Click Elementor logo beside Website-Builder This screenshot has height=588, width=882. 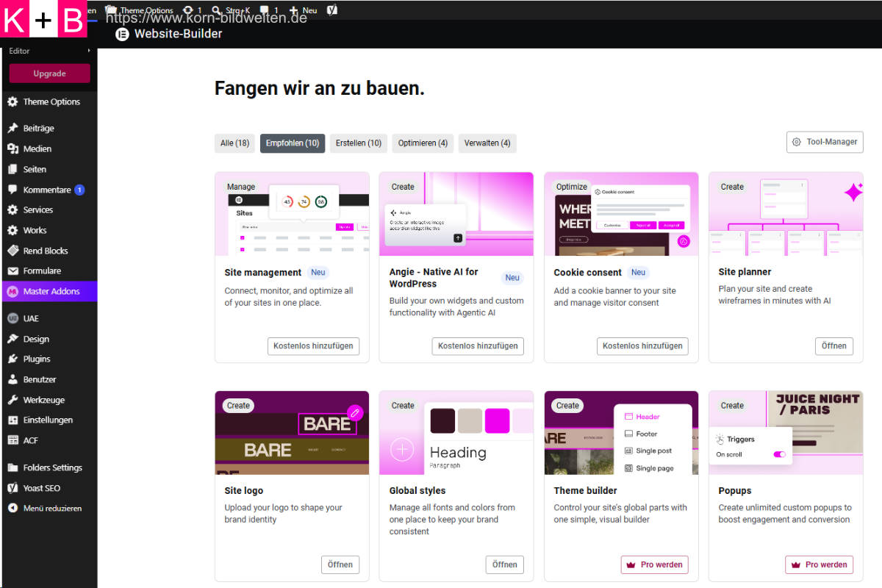pyautogui.click(x=122, y=34)
